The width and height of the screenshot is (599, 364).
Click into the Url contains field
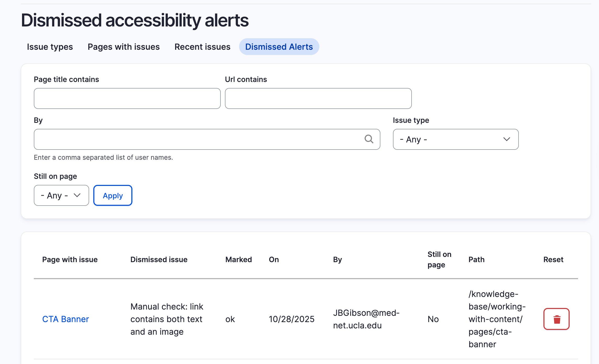click(318, 98)
